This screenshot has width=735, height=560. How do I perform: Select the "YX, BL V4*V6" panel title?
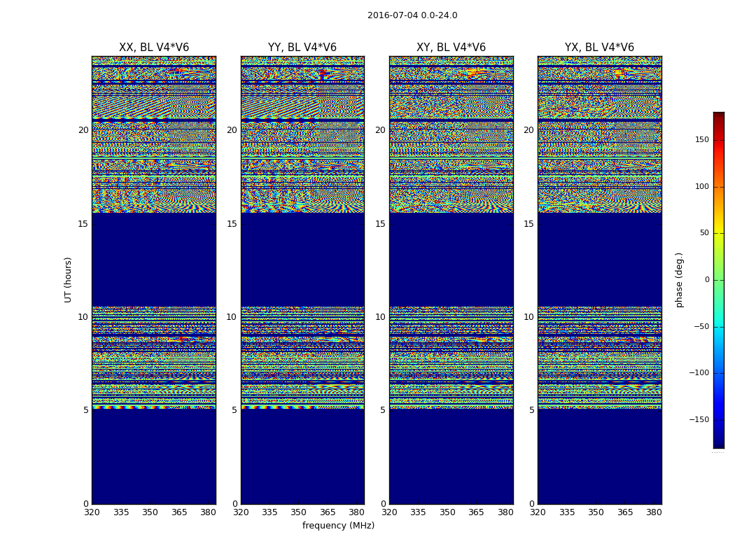(x=599, y=48)
